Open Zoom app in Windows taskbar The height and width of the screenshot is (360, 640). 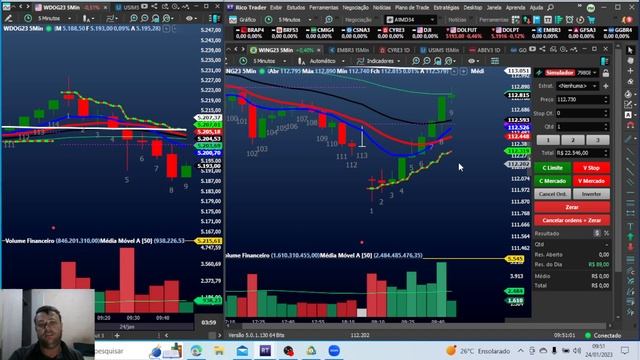point(334,351)
